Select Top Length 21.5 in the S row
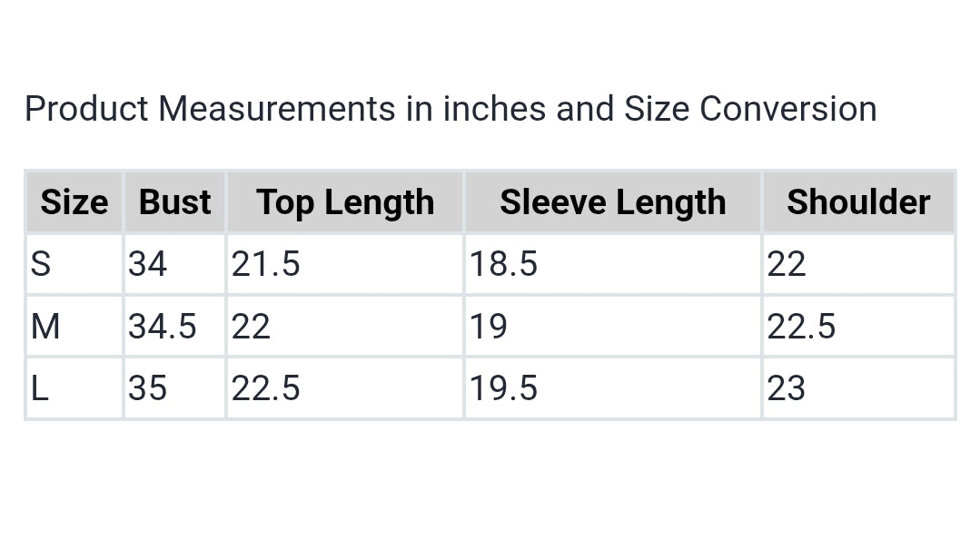 pos(265,264)
